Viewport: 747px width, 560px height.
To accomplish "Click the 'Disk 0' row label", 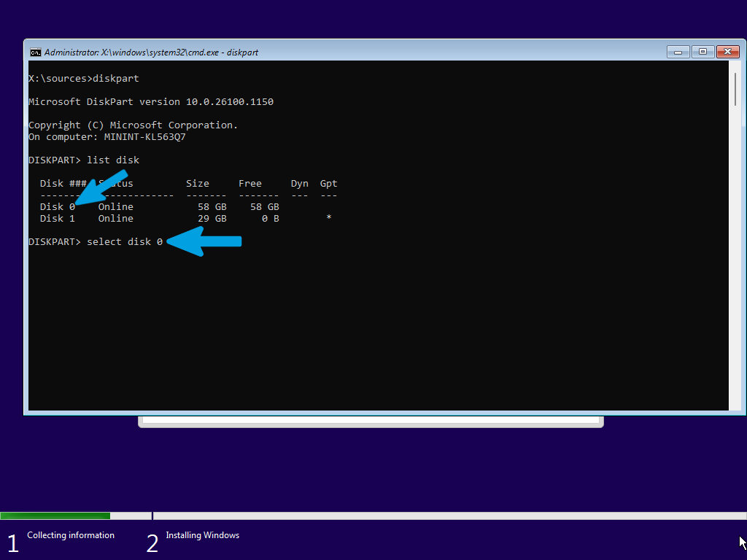I will pos(58,207).
